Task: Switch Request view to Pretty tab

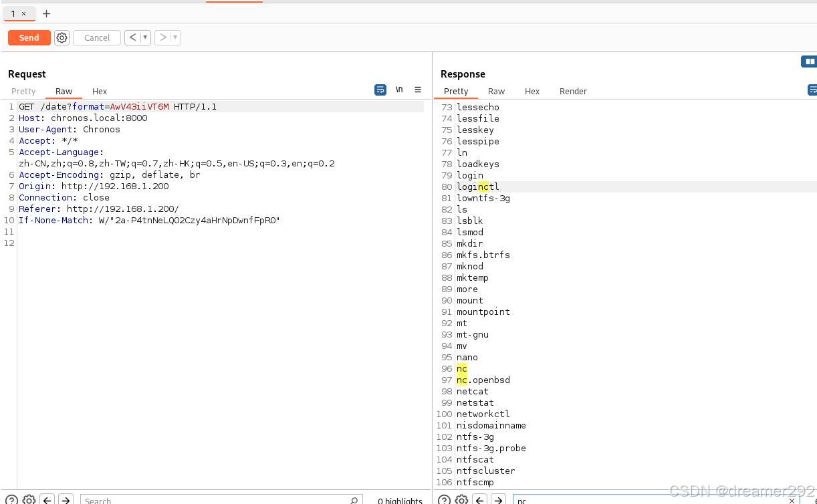Action: point(23,92)
